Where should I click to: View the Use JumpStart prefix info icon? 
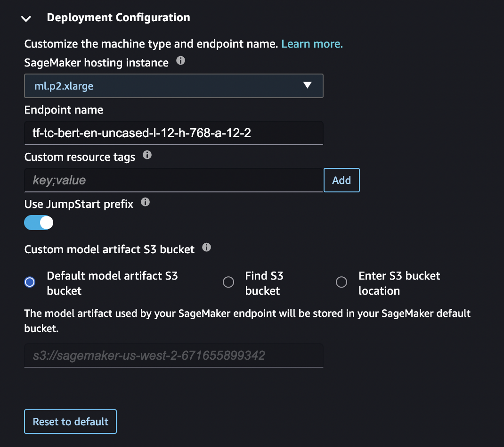(x=145, y=202)
